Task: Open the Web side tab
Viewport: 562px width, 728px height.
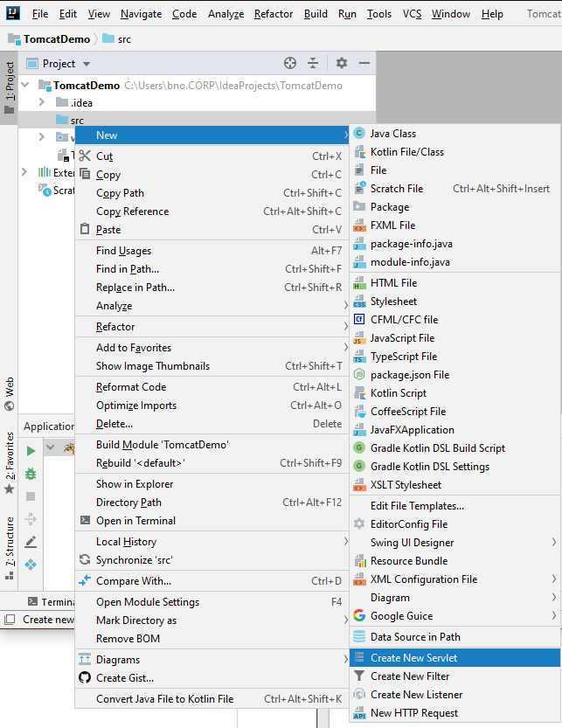Action: click(10, 393)
